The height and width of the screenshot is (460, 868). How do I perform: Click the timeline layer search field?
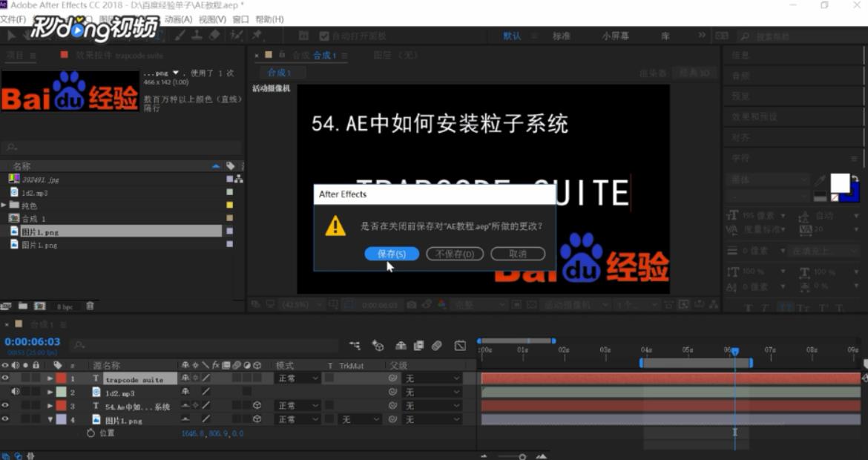205,345
